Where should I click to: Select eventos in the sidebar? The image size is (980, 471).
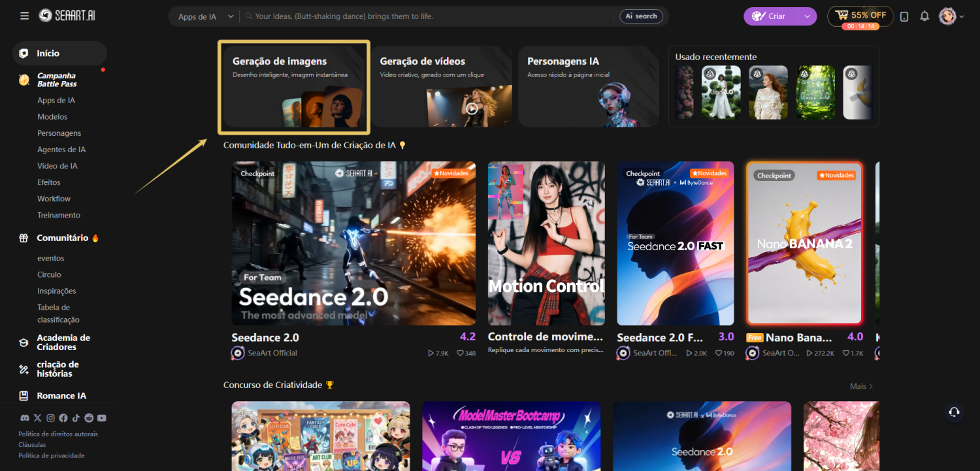(x=51, y=258)
